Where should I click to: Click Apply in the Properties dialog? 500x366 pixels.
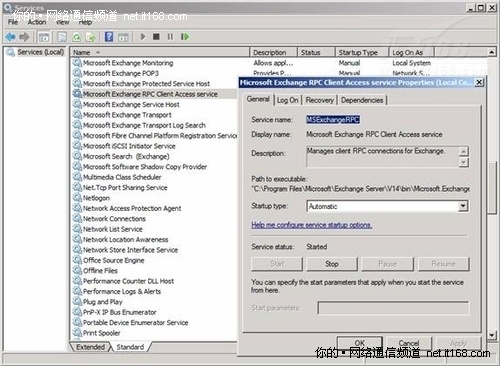458,343
